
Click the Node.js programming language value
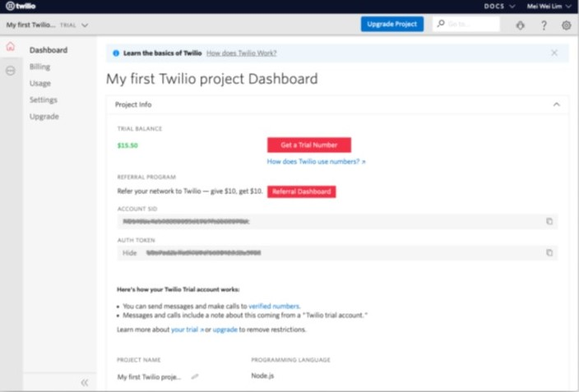tap(262, 376)
